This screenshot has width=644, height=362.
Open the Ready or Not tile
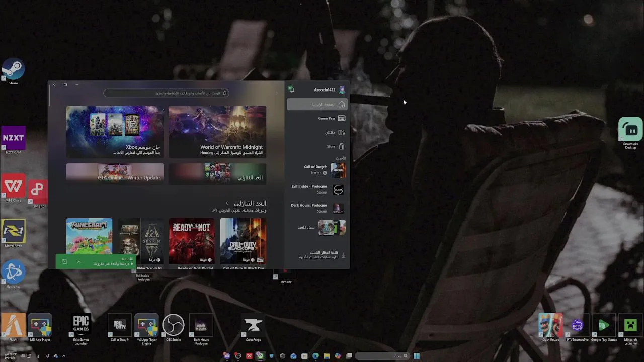pyautogui.click(x=192, y=241)
